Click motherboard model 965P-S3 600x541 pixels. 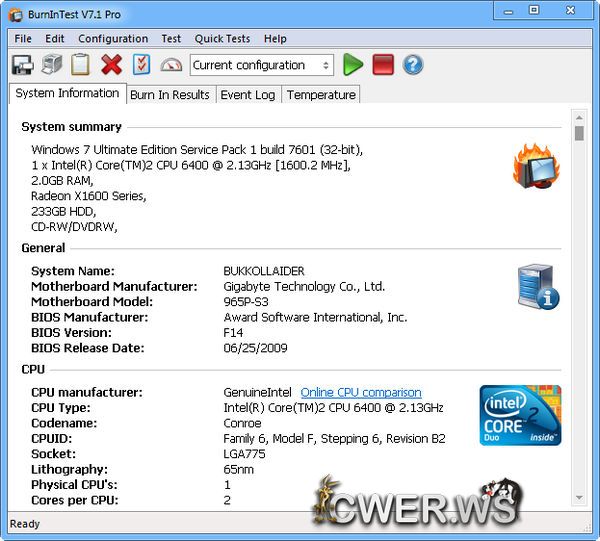tap(246, 302)
